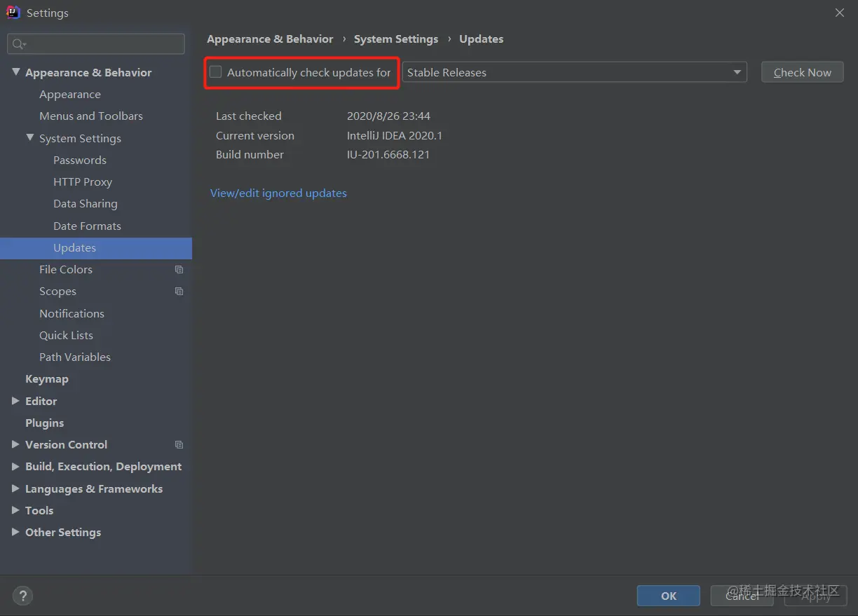Select Scopes in the tree

click(x=57, y=292)
